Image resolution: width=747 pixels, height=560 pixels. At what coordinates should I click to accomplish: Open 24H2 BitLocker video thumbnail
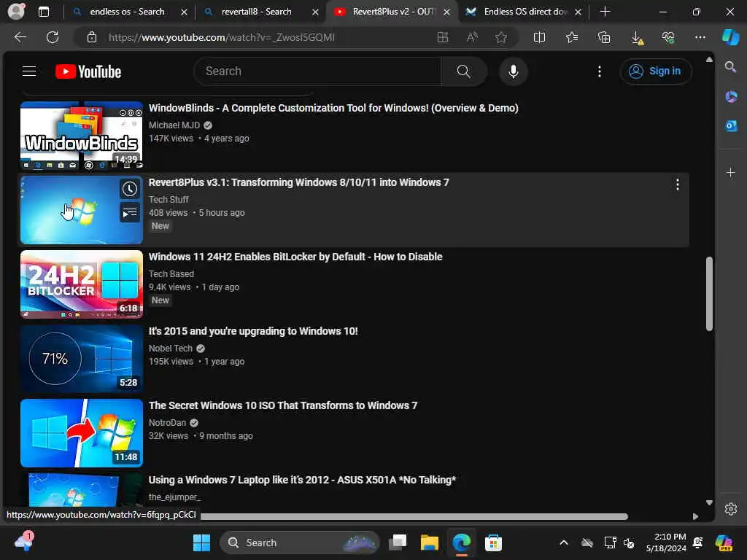82,284
